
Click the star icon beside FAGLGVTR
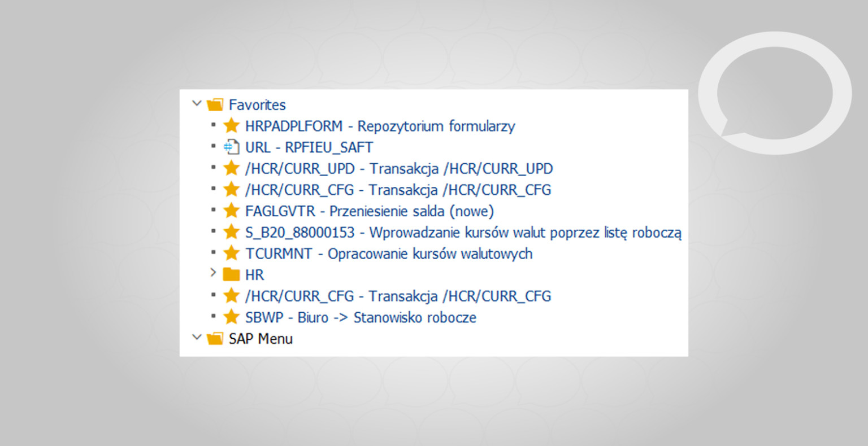(x=231, y=211)
